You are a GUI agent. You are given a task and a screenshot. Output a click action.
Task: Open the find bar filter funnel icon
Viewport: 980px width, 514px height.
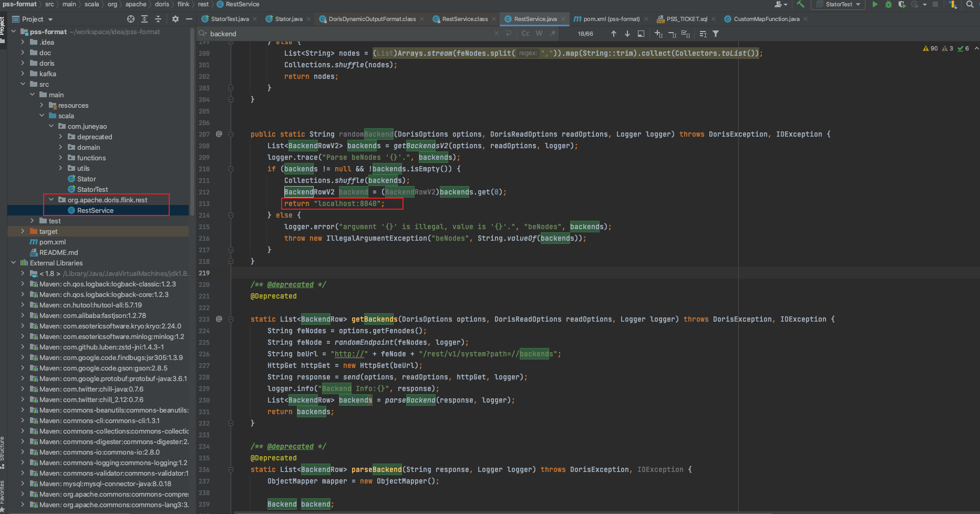coord(716,34)
